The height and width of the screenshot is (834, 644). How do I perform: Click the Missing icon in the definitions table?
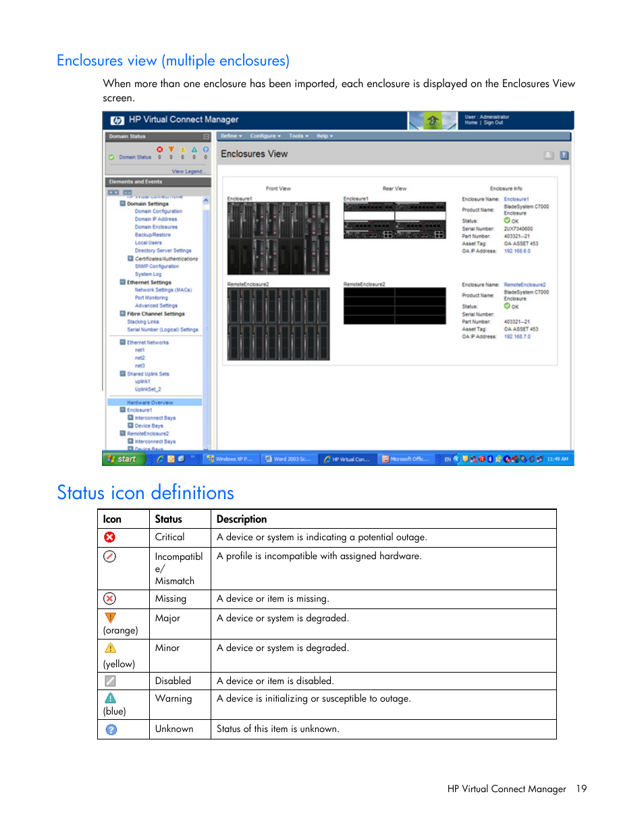(109, 598)
